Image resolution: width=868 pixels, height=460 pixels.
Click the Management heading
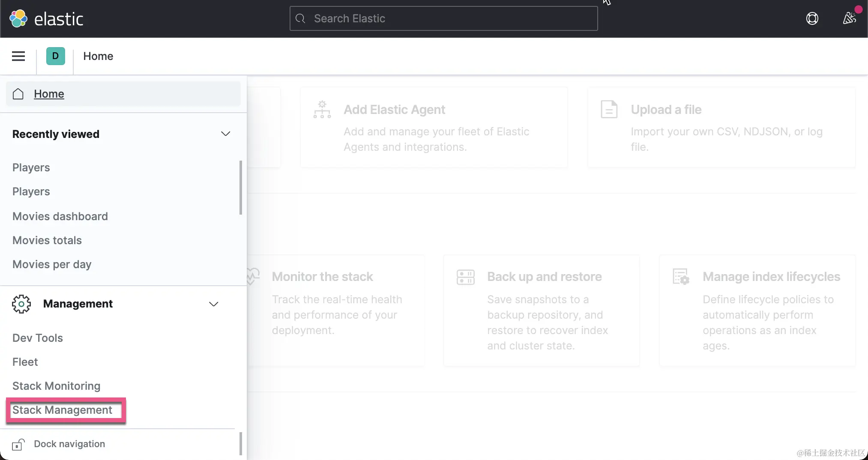coord(78,304)
